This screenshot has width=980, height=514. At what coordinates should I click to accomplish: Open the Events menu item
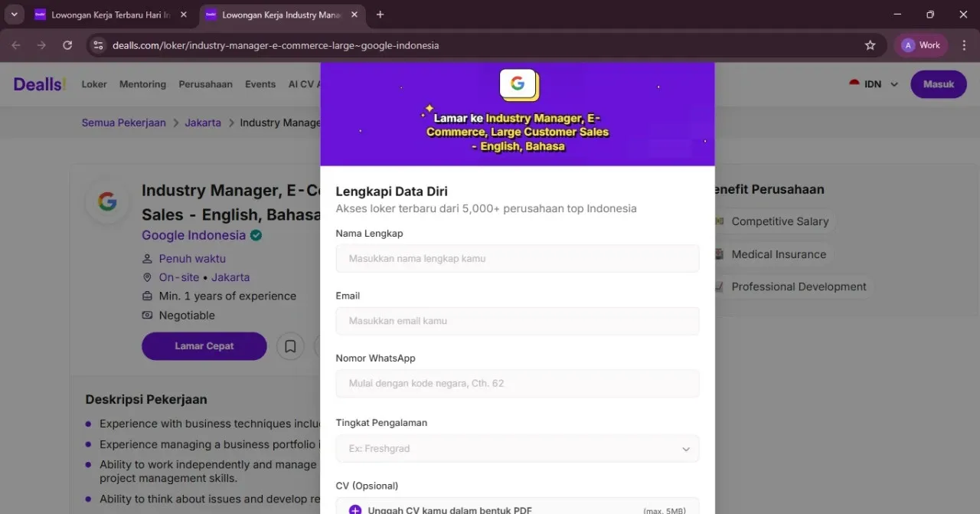click(x=260, y=84)
